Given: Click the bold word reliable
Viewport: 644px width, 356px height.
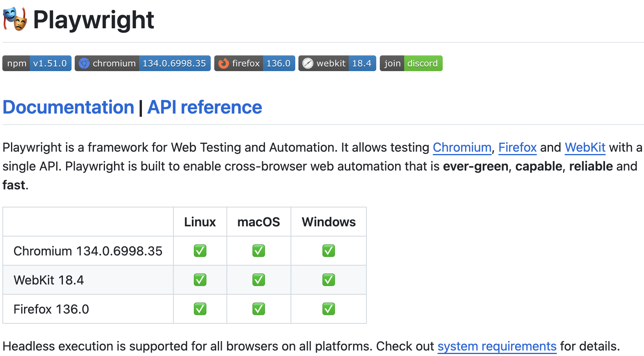Looking at the screenshot, I should click(591, 166).
